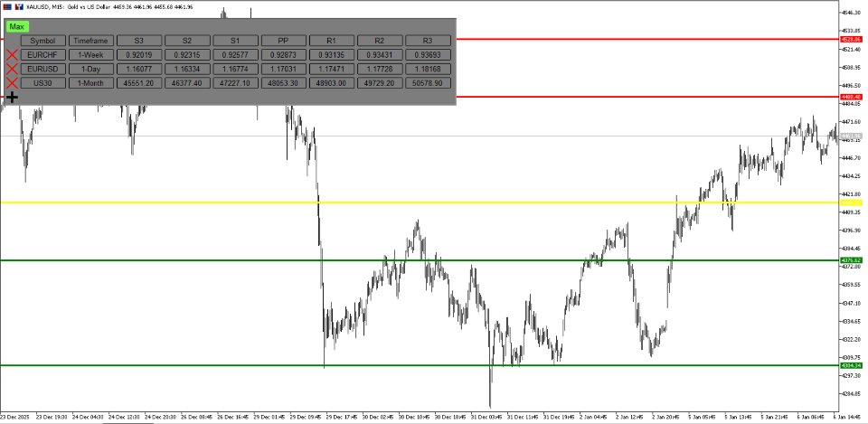The width and height of the screenshot is (868, 424).
Task: Click the EURCHF S2 value 0.92315
Action: click(188, 55)
